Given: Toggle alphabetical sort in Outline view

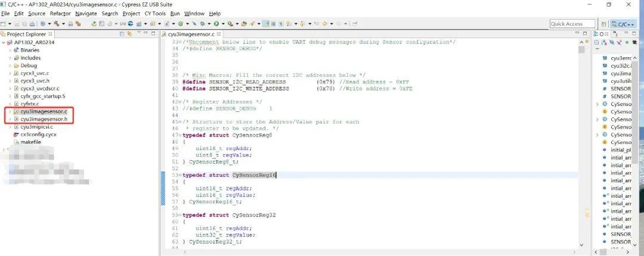Looking at the screenshot, I should pyautogui.click(x=604, y=42).
